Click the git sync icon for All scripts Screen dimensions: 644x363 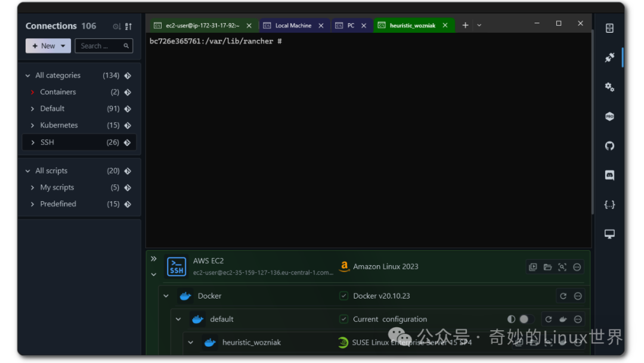(x=128, y=171)
